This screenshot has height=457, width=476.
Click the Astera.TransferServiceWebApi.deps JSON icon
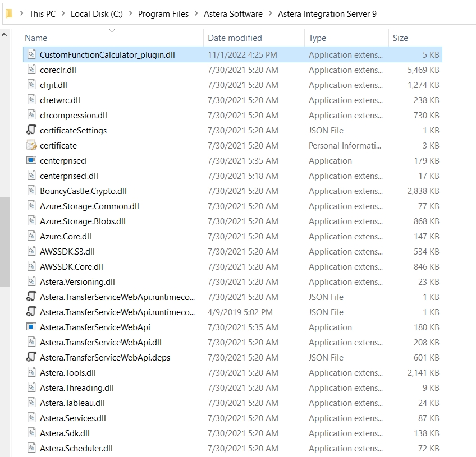(31, 357)
